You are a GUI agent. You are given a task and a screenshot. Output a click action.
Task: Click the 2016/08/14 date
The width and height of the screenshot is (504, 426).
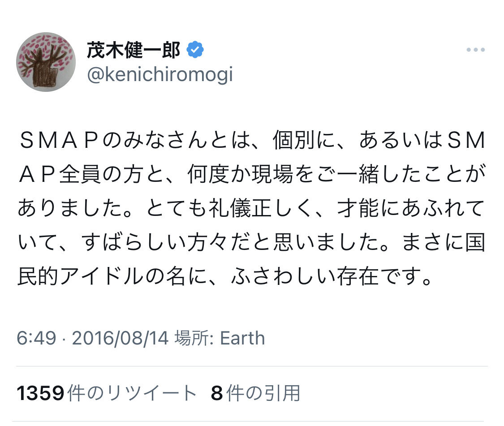pos(120,338)
